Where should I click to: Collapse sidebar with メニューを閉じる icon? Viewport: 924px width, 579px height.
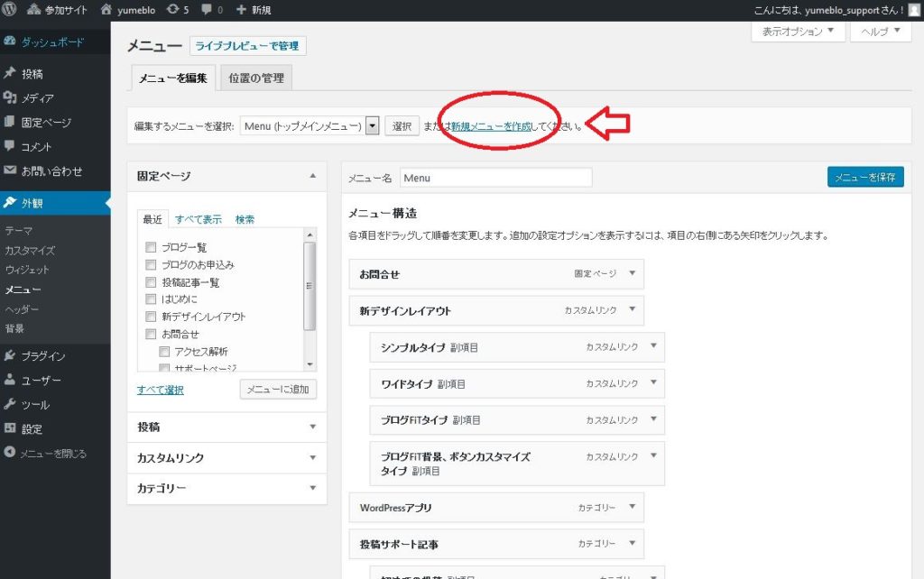[9, 453]
